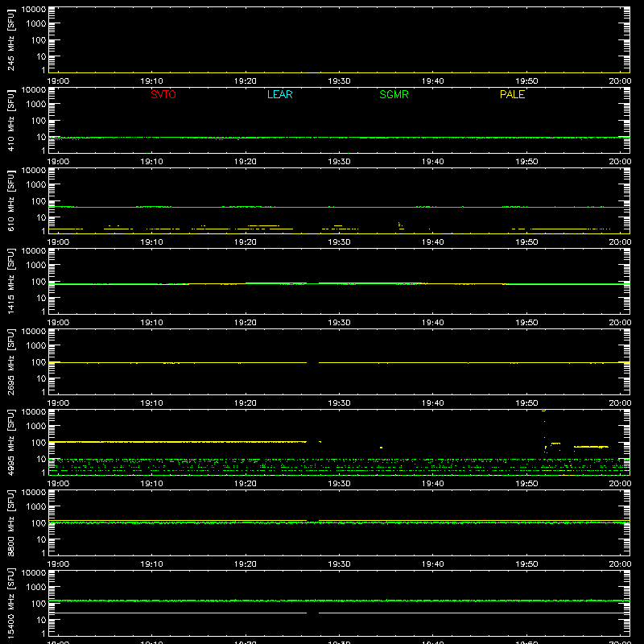Click the yellow spike near 19:52 in 4995 MHz panel

[x=545, y=431]
